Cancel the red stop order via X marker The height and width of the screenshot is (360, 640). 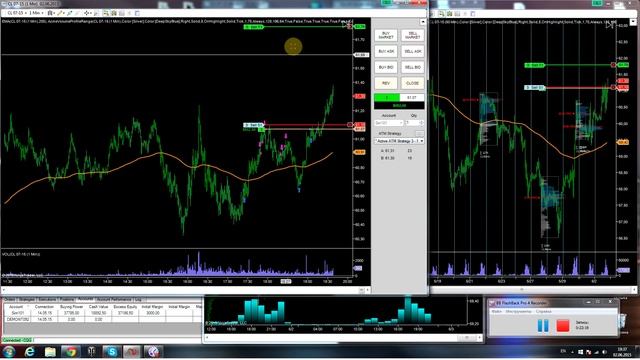coord(349,124)
